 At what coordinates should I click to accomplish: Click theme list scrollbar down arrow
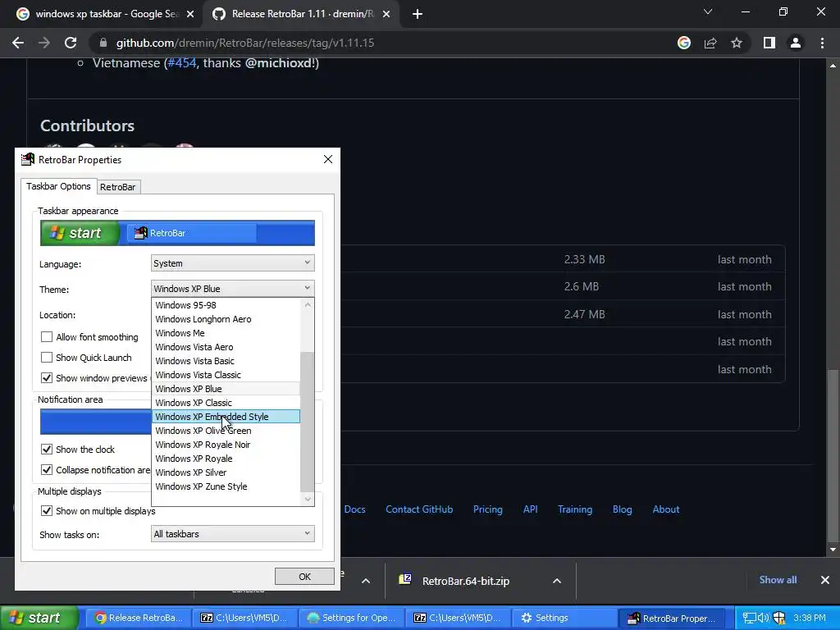(308, 499)
